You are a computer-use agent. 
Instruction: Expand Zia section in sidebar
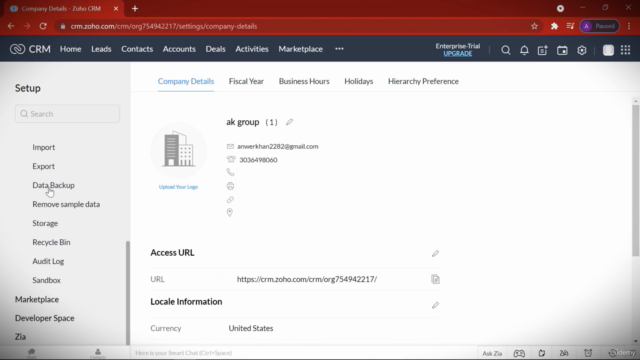(x=20, y=337)
